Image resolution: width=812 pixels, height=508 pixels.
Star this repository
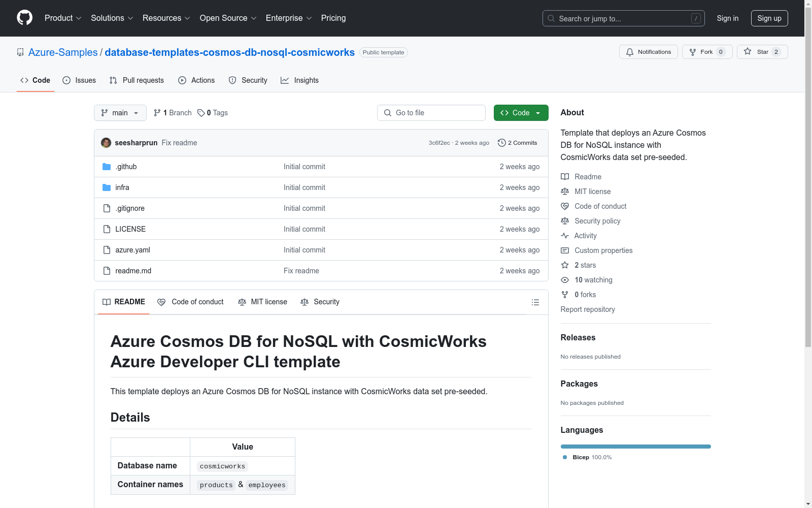(762, 52)
